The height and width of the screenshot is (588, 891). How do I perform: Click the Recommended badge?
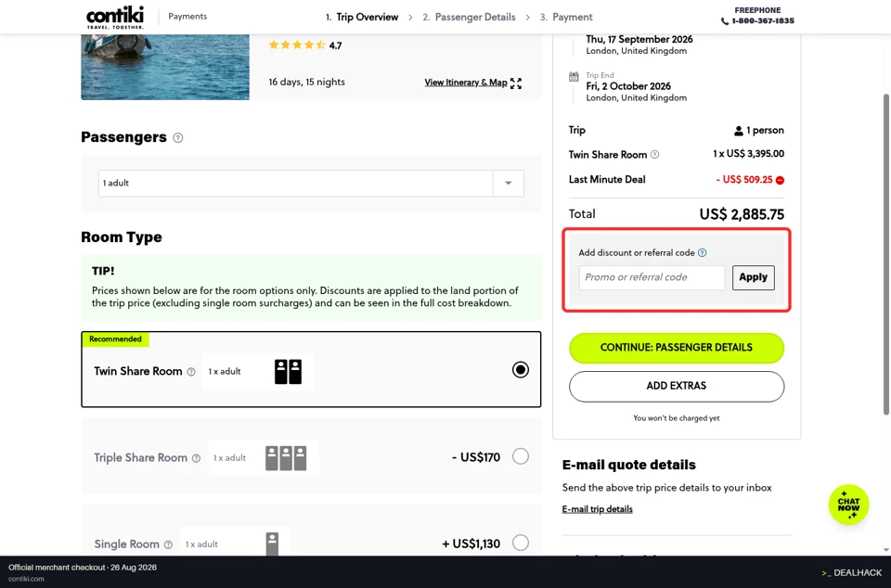click(115, 339)
